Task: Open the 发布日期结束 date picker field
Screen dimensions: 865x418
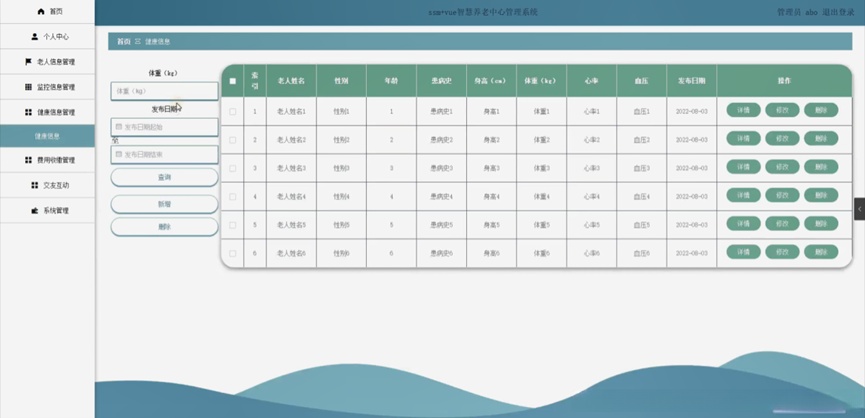Action: (164, 155)
